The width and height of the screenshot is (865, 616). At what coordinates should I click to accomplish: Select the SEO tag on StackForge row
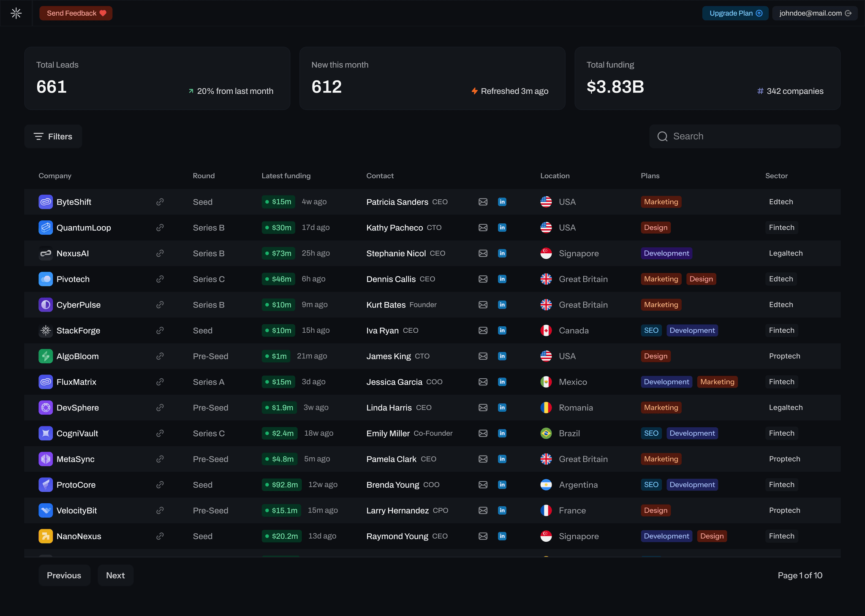(651, 331)
